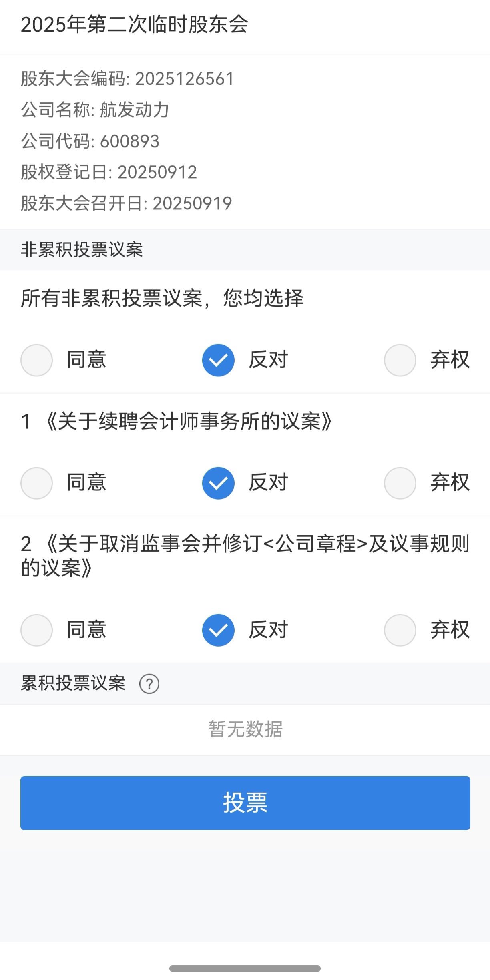Tap the proposal 2 title about 公司章程
This screenshot has height=980, width=490.
[x=245, y=556]
